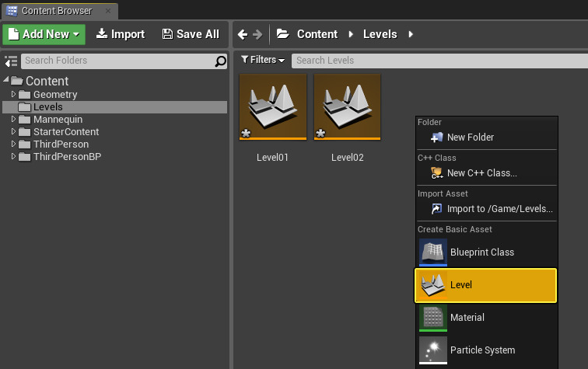588x369 pixels.
Task: Create a Particle System asset
Action: [x=486, y=350]
